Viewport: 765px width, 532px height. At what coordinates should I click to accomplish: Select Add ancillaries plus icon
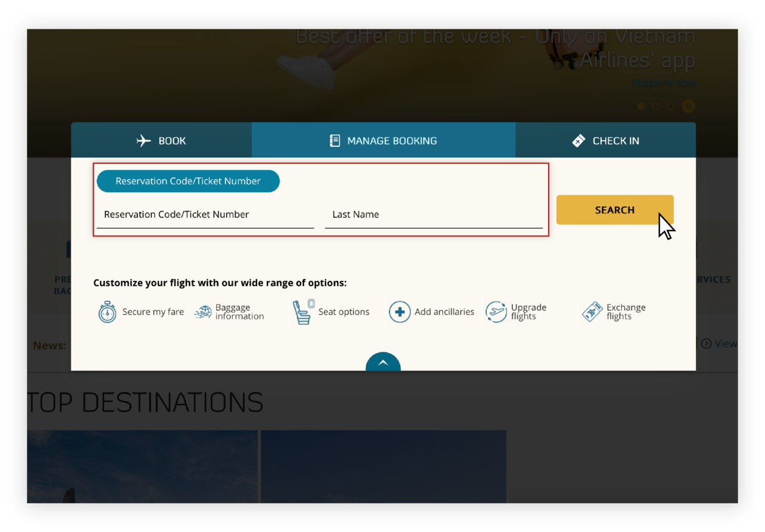click(x=400, y=312)
